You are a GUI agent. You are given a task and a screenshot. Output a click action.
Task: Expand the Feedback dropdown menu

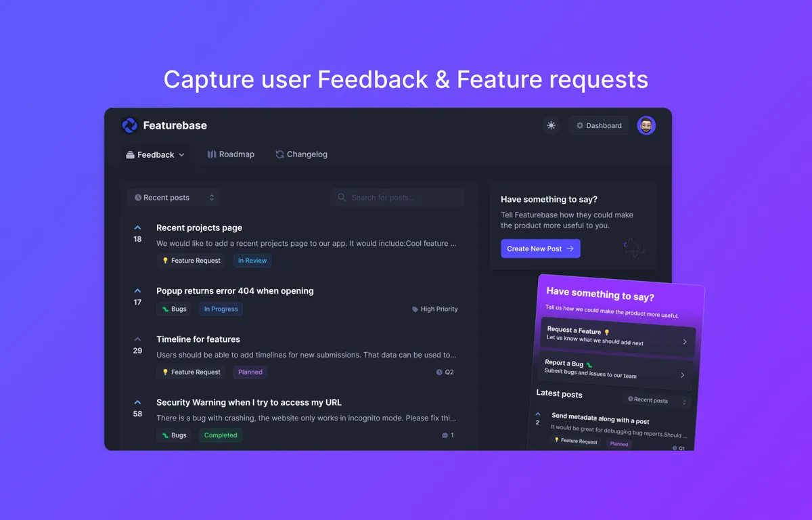click(x=155, y=154)
